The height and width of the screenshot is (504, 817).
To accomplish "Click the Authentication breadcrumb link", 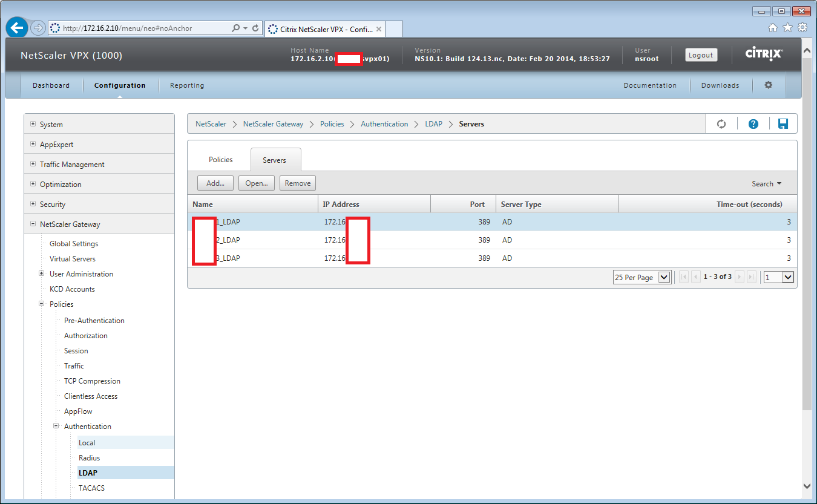I will [x=384, y=124].
